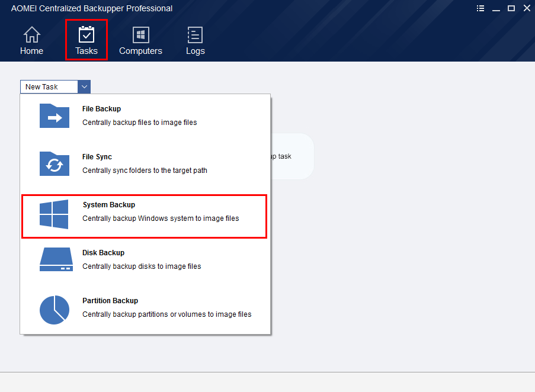Image resolution: width=535 pixels, height=392 pixels.
Task: Click the Partition Backup pie icon
Action: pos(55,310)
